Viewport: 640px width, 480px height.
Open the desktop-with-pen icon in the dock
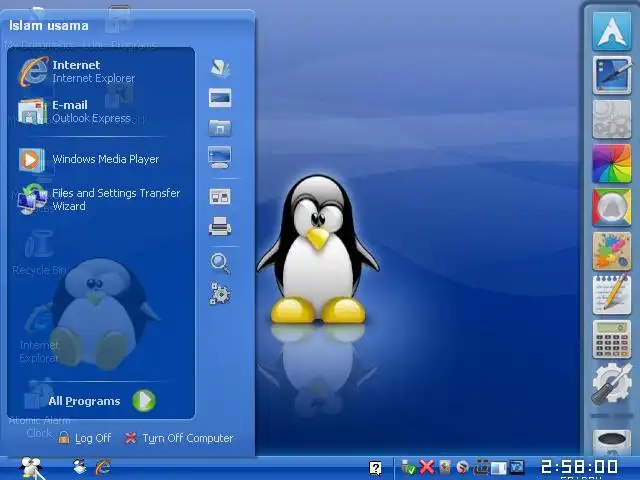pyautogui.click(x=612, y=76)
